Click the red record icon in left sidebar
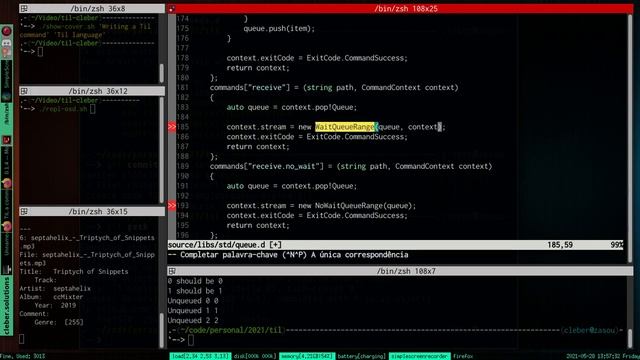 7,31
